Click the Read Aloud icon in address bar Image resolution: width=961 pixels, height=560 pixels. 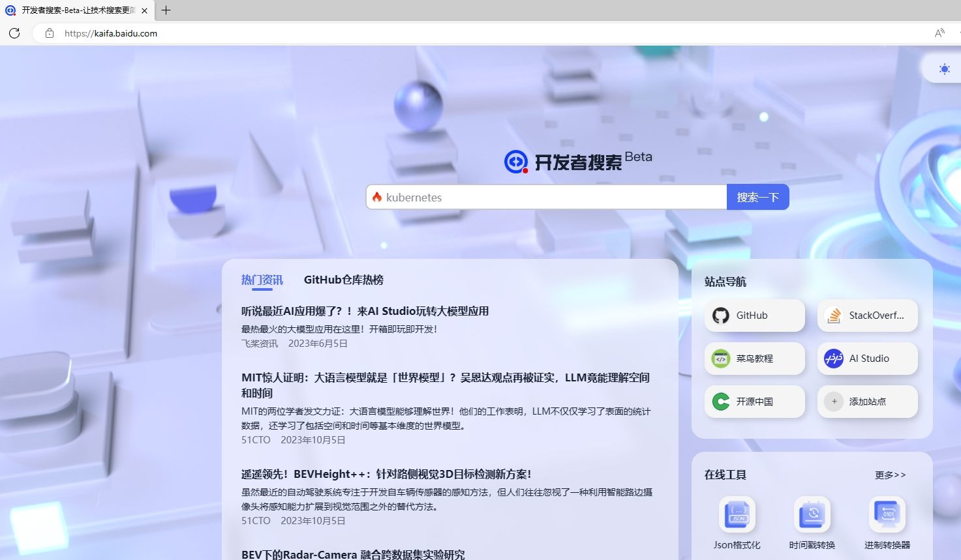coord(939,33)
